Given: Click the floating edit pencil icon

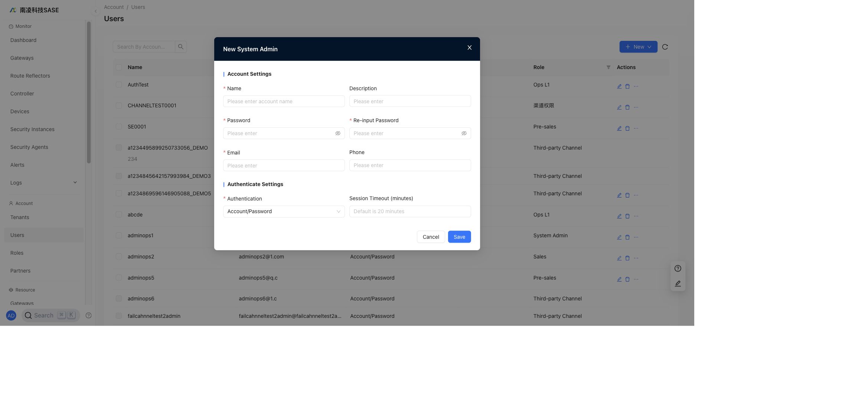Looking at the screenshot, I should coord(678,284).
